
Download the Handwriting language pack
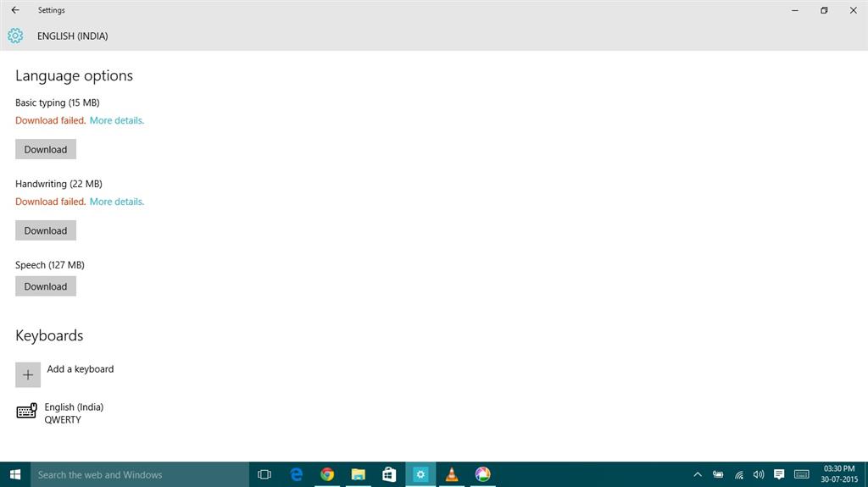pos(46,230)
